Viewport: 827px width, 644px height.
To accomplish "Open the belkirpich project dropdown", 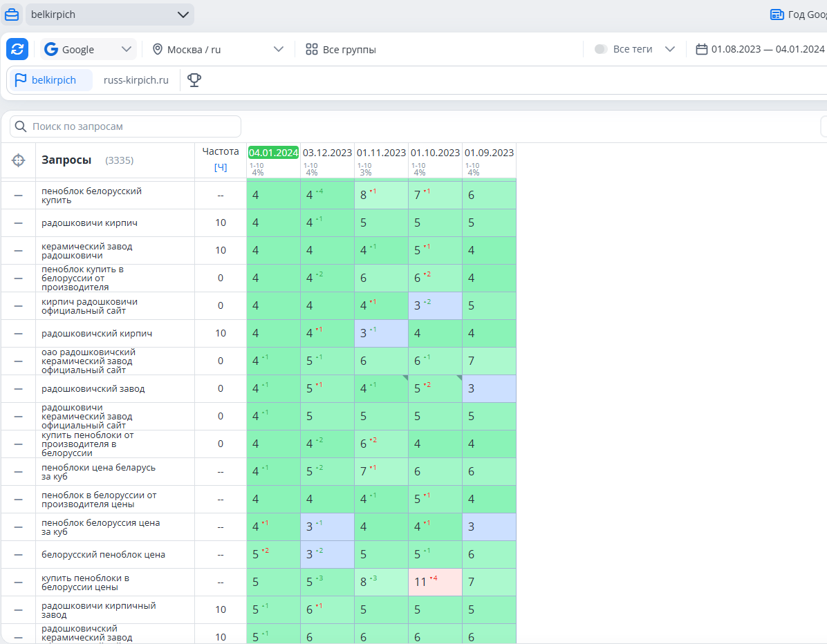I will pyautogui.click(x=110, y=15).
